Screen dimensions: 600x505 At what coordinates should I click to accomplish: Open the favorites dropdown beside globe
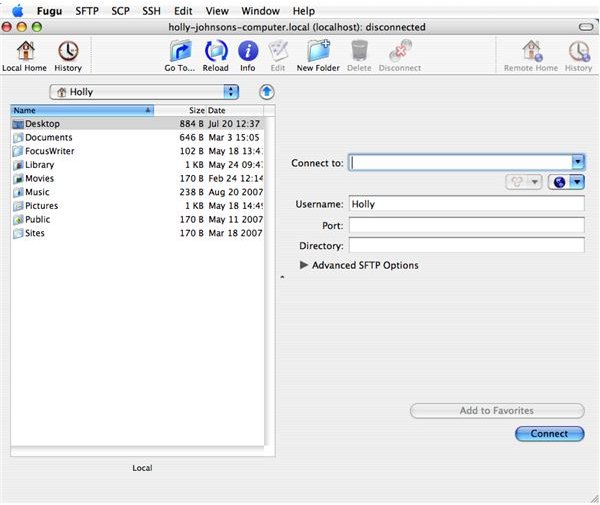[x=524, y=182]
